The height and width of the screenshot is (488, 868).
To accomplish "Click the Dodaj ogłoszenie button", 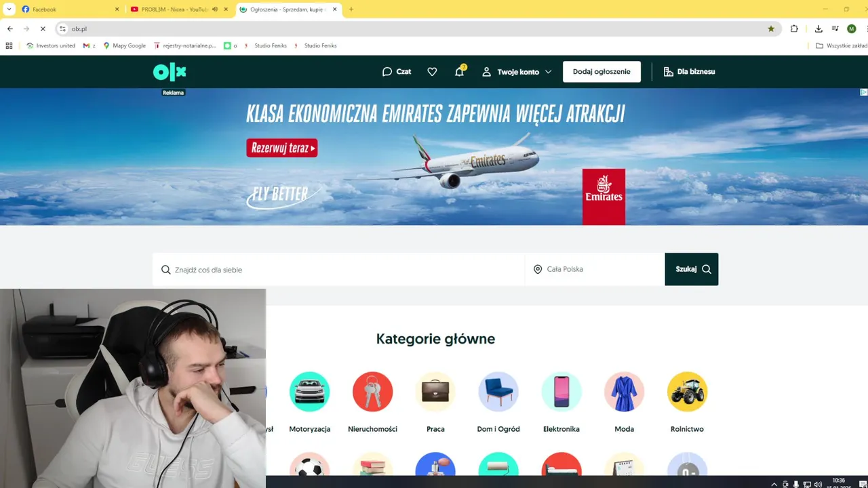I will pos(601,72).
